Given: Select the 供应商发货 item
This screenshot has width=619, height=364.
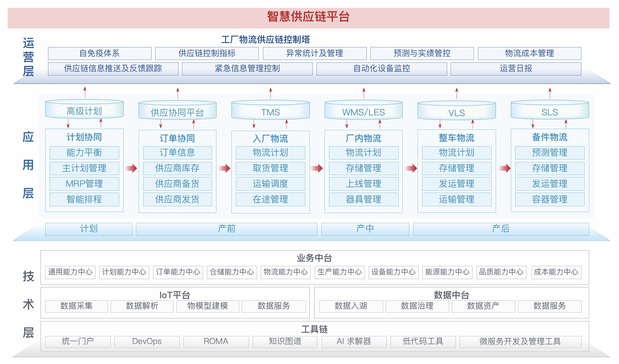Looking at the screenshot, I should pyautogui.click(x=177, y=199).
